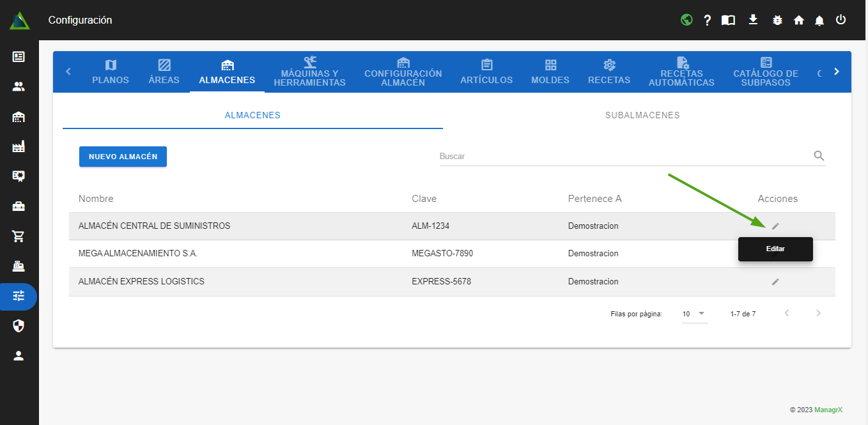Open the help question mark icon
Screen dimensions: 868x425
(x=707, y=20)
